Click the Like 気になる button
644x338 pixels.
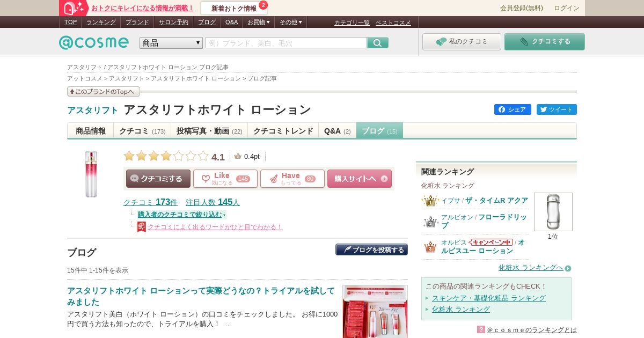(225, 179)
